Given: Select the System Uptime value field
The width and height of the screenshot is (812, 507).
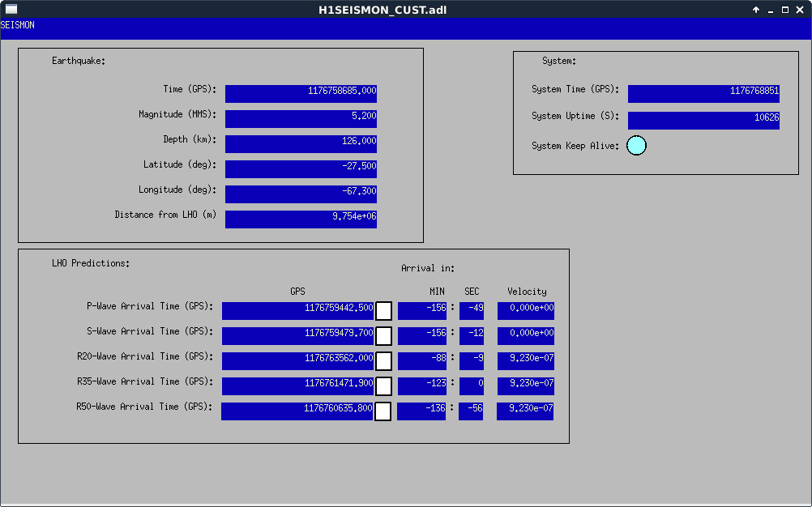Looking at the screenshot, I should click(x=703, y=120).
